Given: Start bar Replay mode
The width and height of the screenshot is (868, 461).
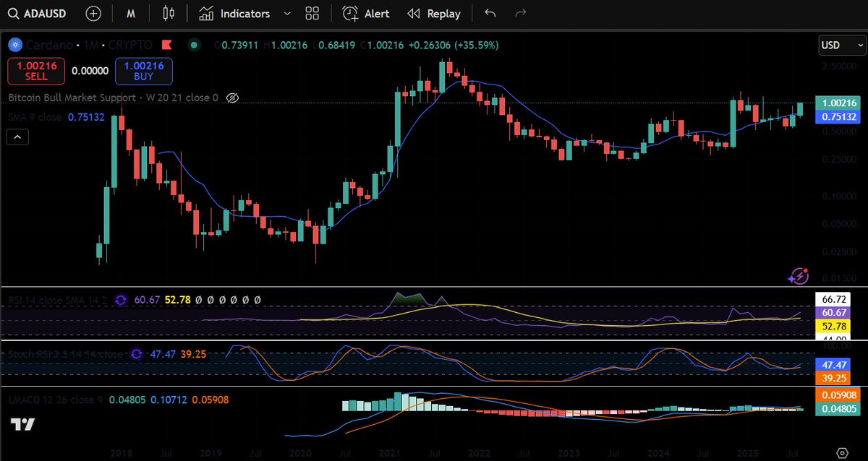Looking at the screenshot, I should (x=433, y=13).
